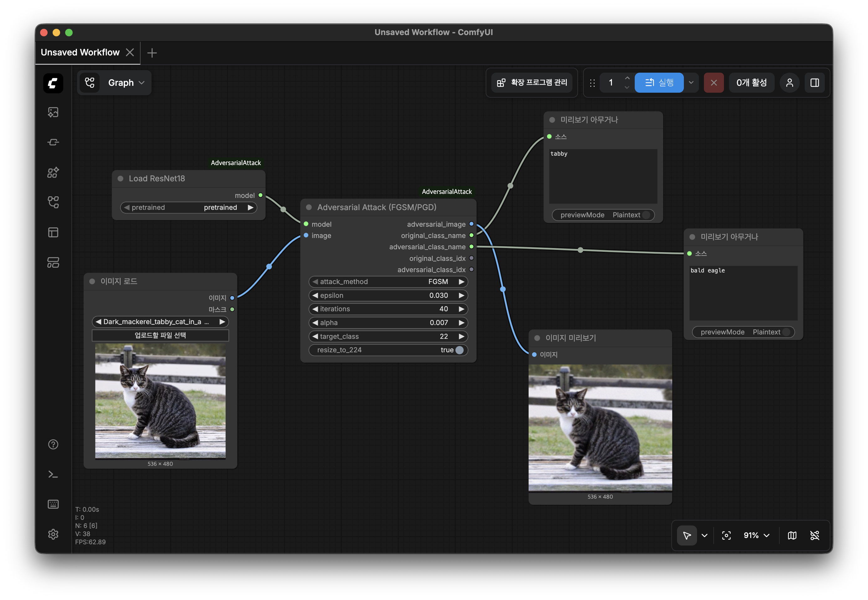Open the attack_method FGSM combo
Screen dimensions: 868x600
(388, 282)
